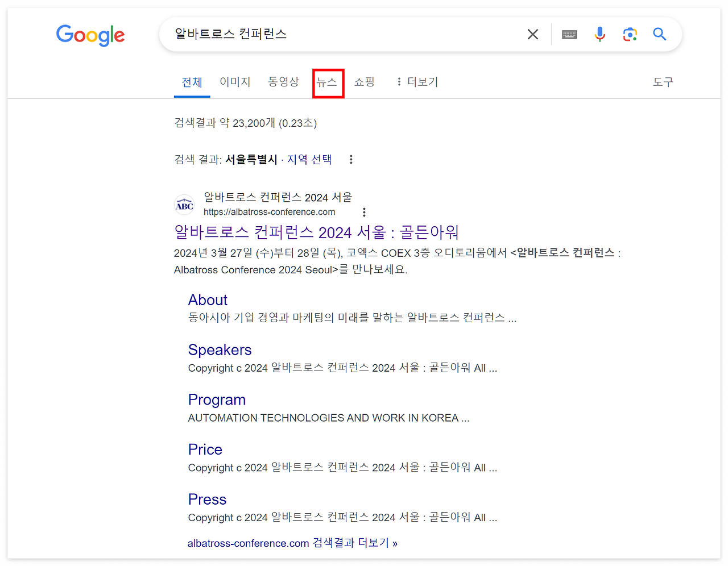Select the 전체 tab
This screenshot has width=728, height=566.
click(x=192, y=82)
